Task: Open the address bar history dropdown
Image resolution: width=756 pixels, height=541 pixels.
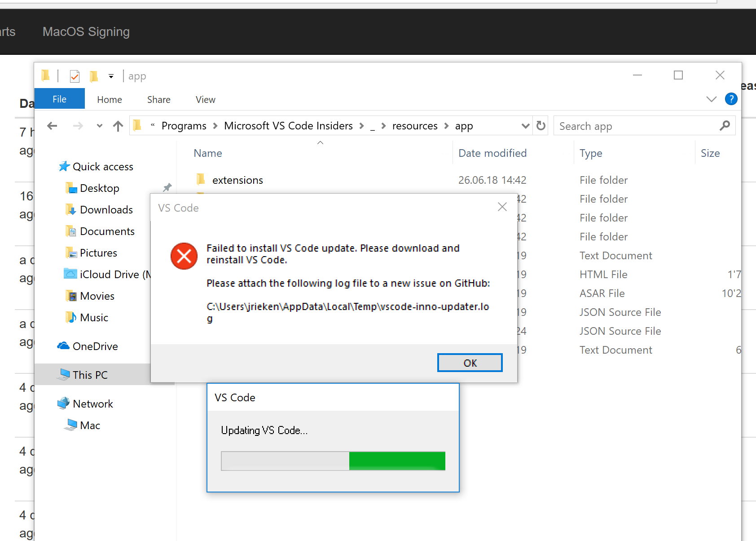Action: (525, 126)
